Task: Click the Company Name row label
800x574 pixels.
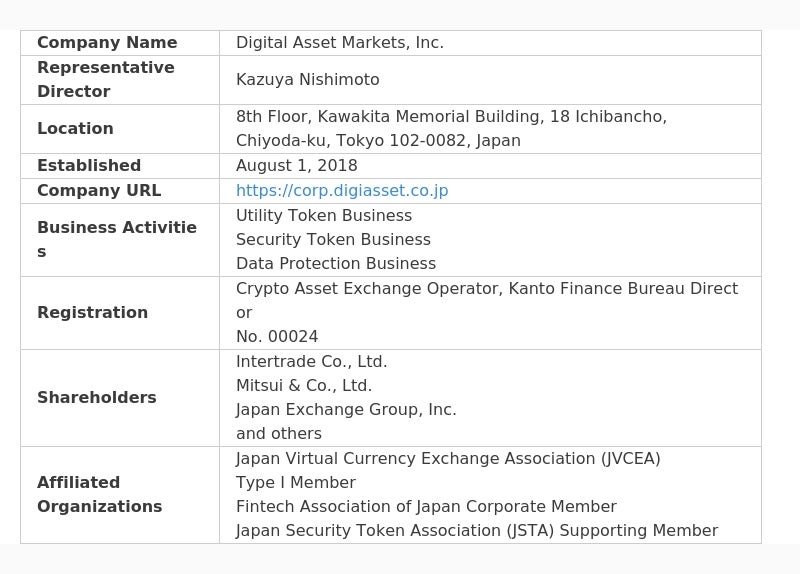Action: (x=107, y=42)
